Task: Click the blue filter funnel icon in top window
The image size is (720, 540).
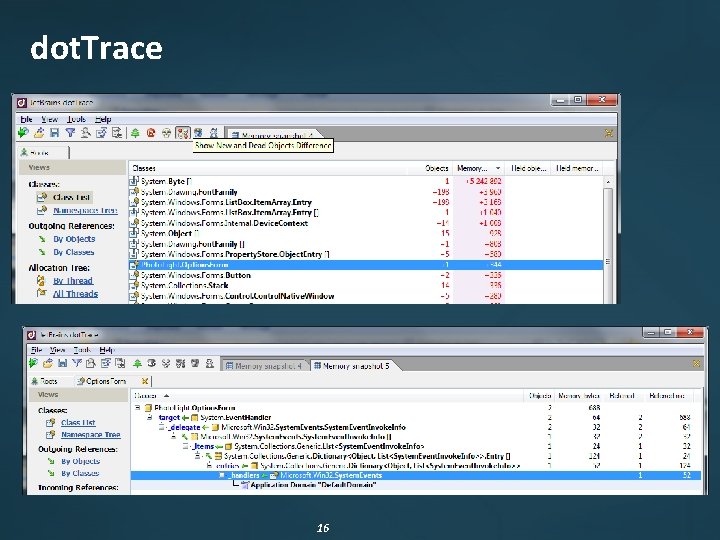Action: tap(70, 133)
